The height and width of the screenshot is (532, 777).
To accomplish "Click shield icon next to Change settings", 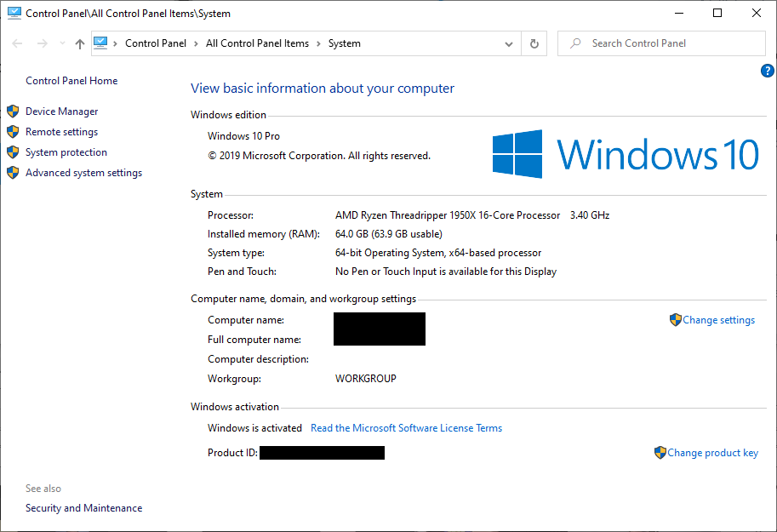I will pyautogui.click(x=676, y=320).
